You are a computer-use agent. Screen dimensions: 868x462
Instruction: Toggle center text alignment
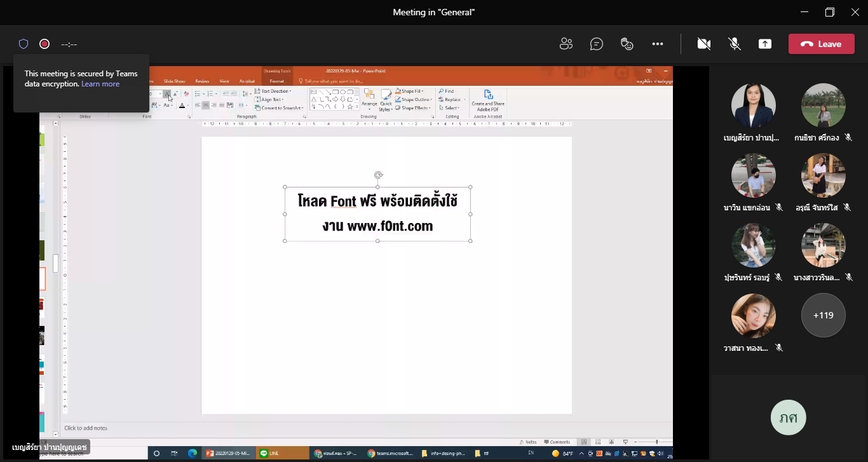tap(206, 105)
